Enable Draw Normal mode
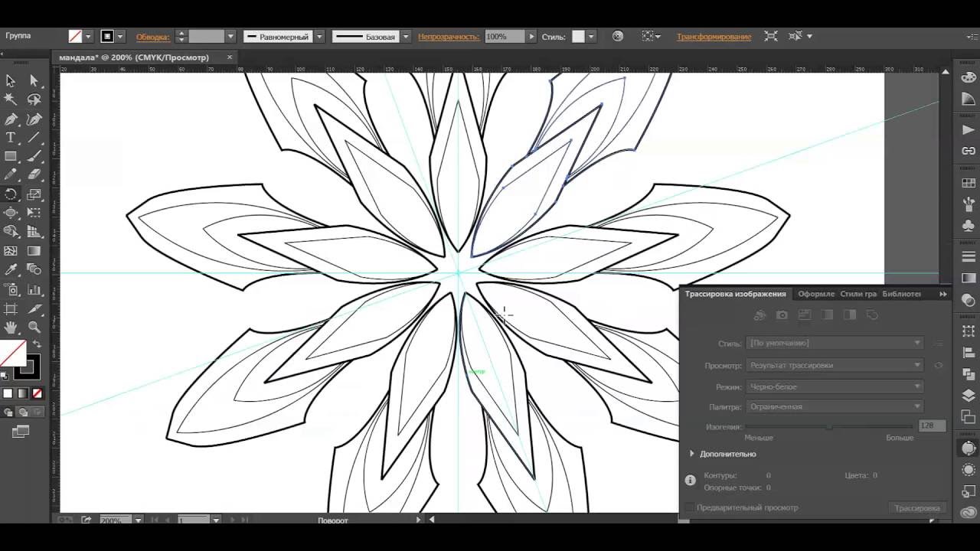 (8, 412)
